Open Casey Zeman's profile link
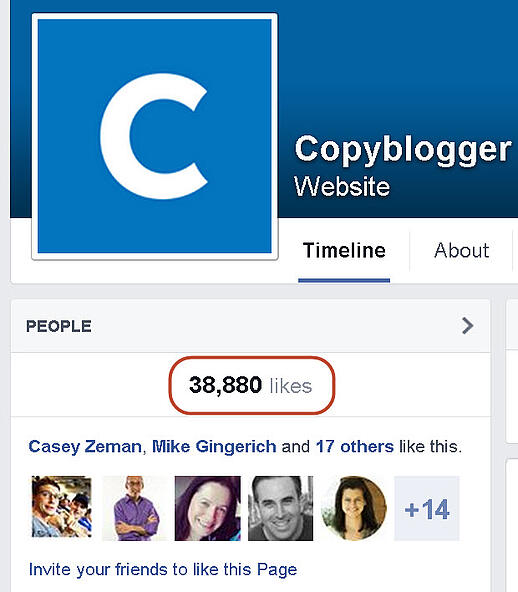The height and width of the screenshot is (592, 518). click(x=85, y=447)
